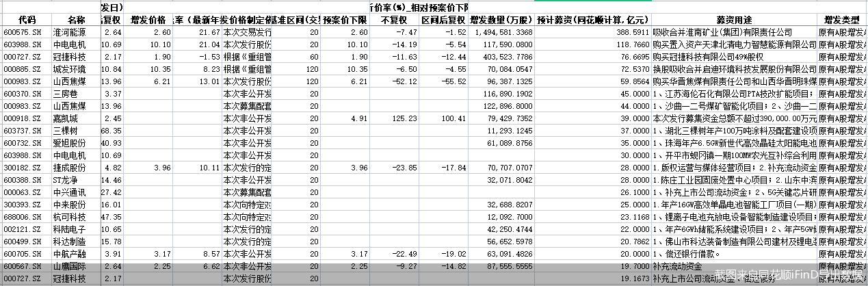868x286 pixels.
Task: Click the 城发环境 name cell
Action: [69, 69]
